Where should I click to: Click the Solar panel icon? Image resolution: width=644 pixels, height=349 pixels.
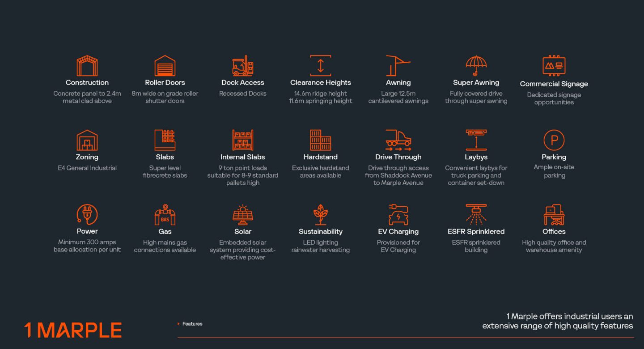[243, 215]
